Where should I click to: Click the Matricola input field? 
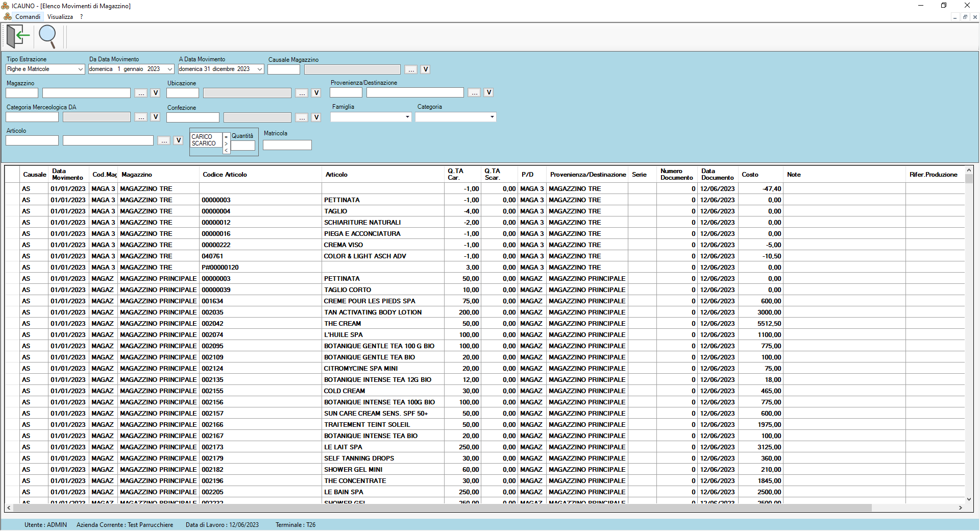[287, 145]
